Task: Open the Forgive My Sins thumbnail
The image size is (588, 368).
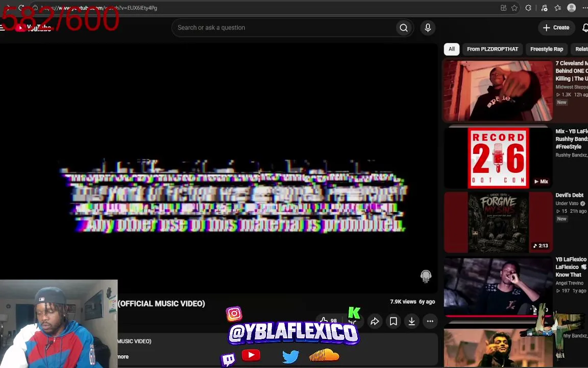Action: tap(498, 222)
